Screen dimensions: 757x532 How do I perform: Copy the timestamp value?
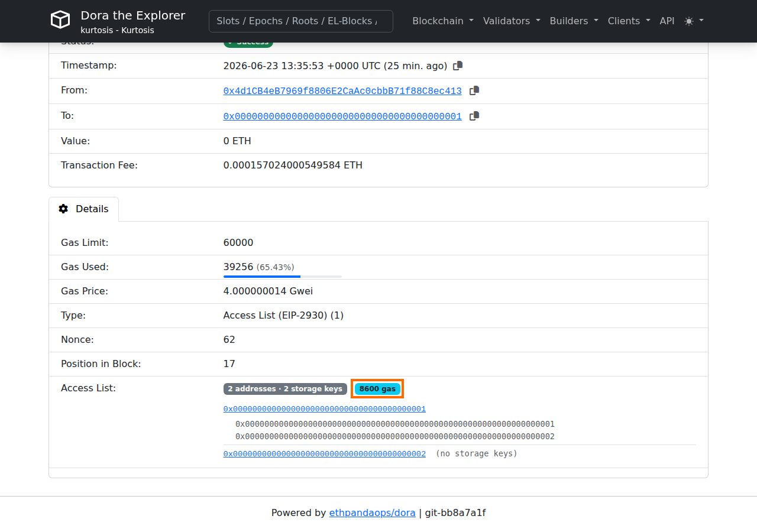[x=458, y=66]
